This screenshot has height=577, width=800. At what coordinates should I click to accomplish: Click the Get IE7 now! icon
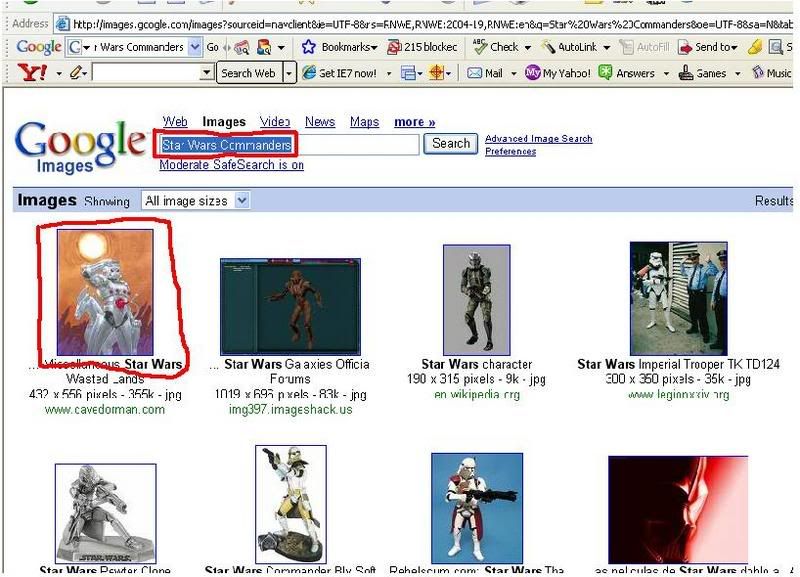point(309,73)
